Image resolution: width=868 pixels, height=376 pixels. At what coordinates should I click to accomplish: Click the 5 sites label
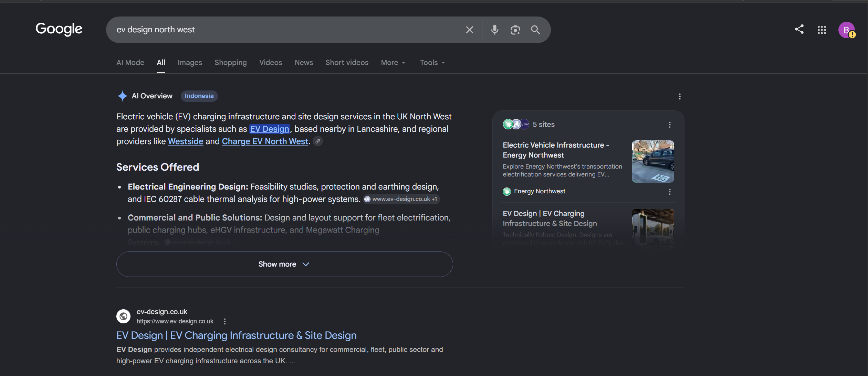pos(544,125)
